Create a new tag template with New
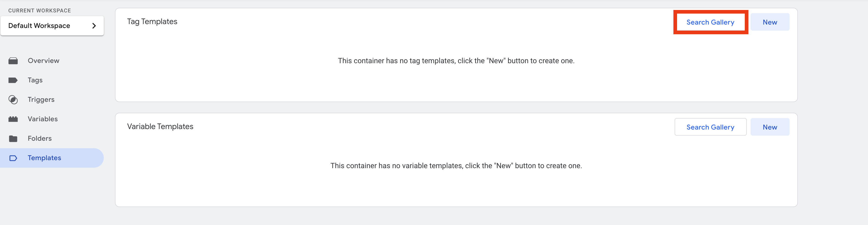This screenshot has height=225, width=868. 770,22
